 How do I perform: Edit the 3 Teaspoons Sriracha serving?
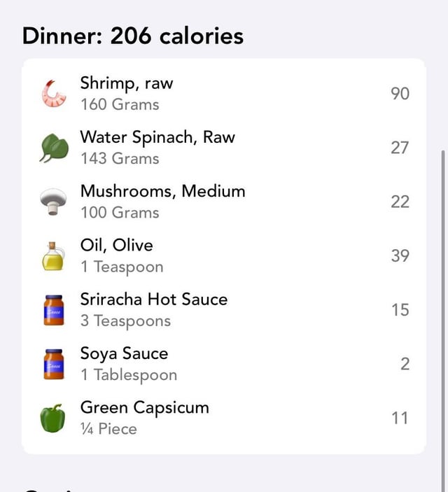click(125, 321)
